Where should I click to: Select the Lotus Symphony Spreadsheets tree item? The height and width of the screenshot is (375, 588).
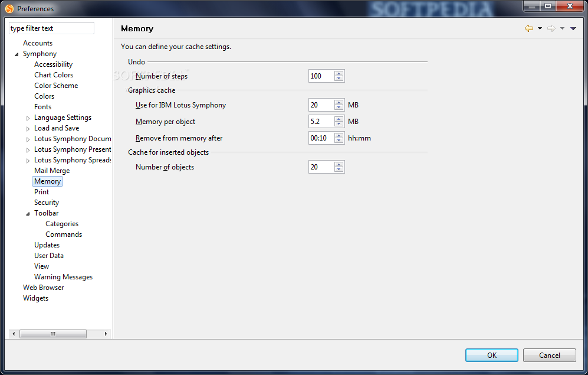73,160
